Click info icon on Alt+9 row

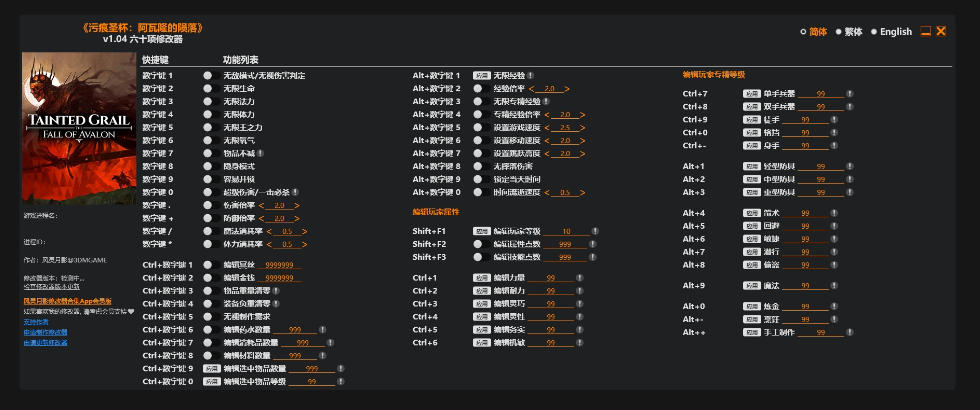pos(834,286)
